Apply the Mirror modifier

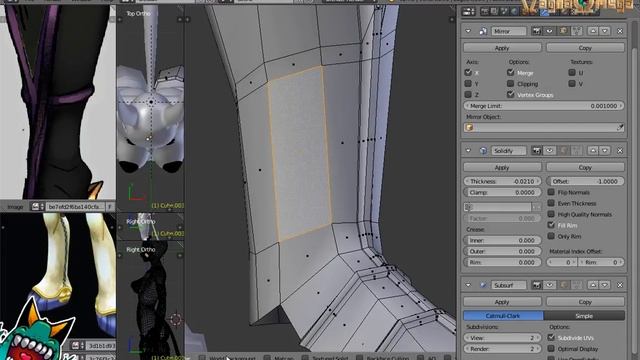pos(502,48)
